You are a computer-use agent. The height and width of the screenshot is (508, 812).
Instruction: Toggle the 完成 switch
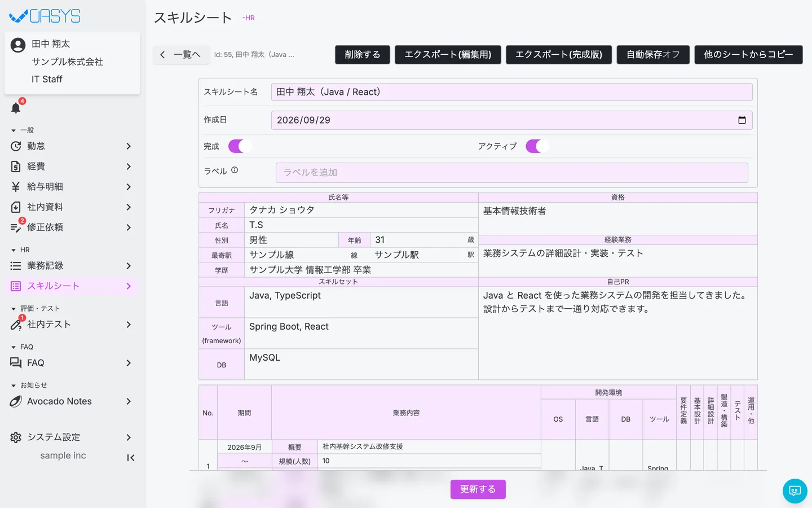(240, 146)
